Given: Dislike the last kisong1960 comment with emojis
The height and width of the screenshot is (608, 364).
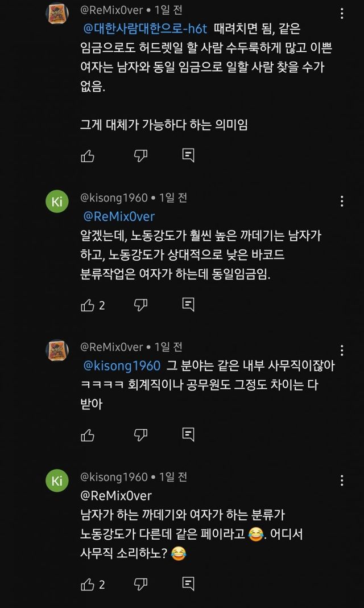Looking at the screenshot, I should 140,568.
